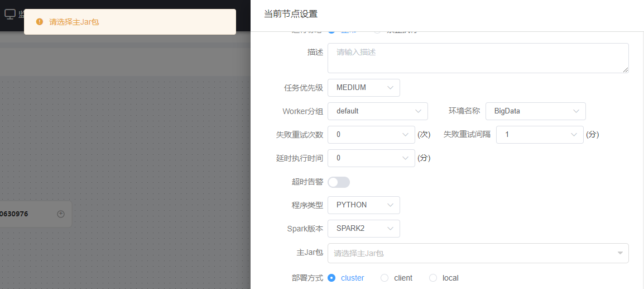
Task: Open 任务优先级 MEDIUM dropdown
Action: pyautogui.click(x=364, y=88)
